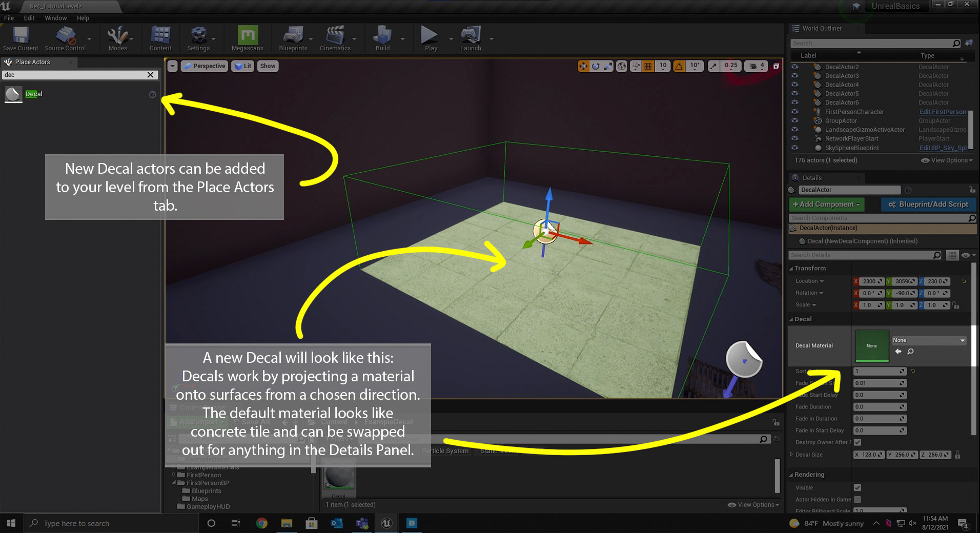Open the Content browser toolbar icon
The height and width of the screenshot is (533, 980).
(x=160, y=38)
